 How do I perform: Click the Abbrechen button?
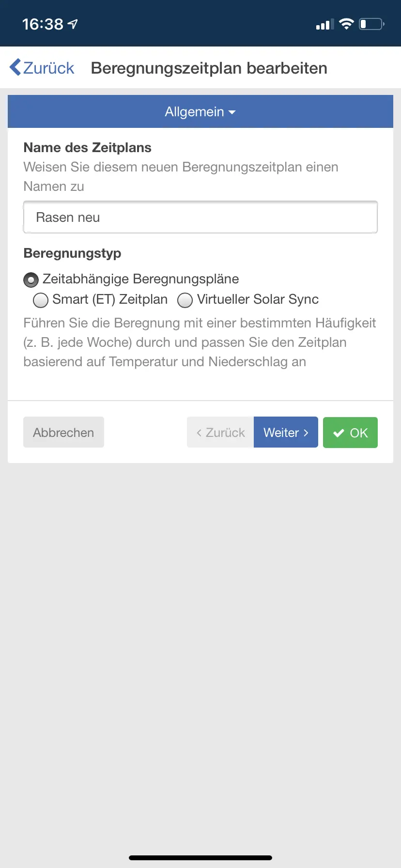point(63,432)
